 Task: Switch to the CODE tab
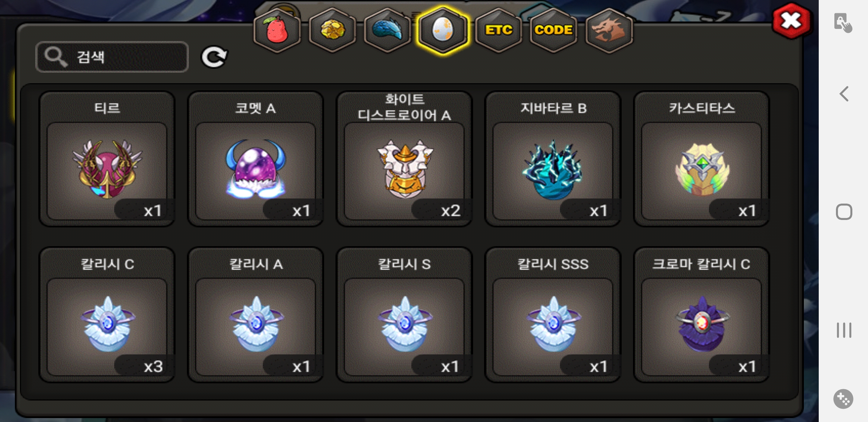[x=554, y=30]
